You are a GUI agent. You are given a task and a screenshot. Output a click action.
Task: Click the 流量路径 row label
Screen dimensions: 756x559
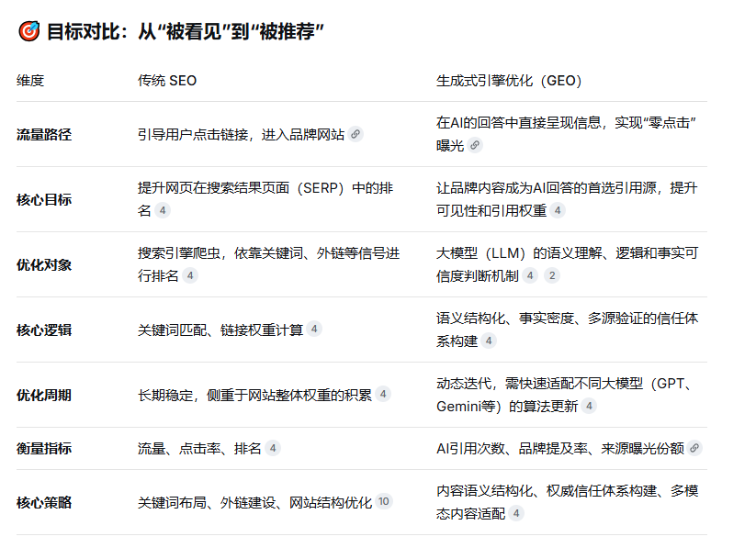pyautogui.click(x=44, y=134)
